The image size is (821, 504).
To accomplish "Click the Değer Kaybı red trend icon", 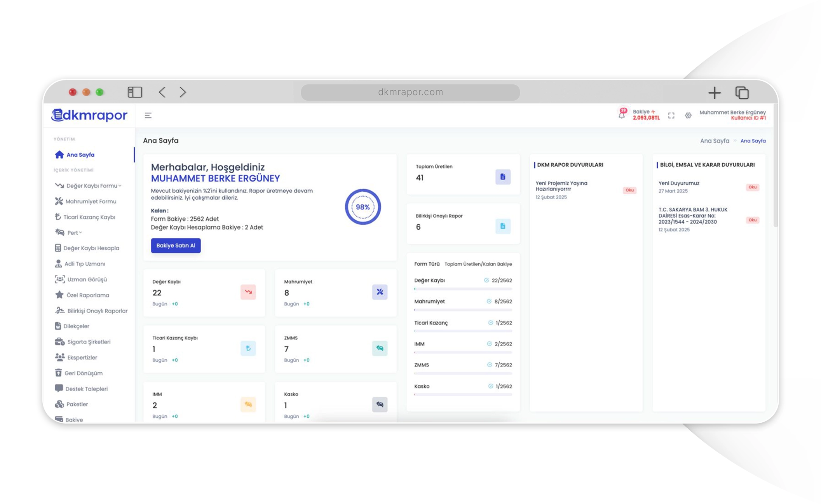I will coord(248,292).
